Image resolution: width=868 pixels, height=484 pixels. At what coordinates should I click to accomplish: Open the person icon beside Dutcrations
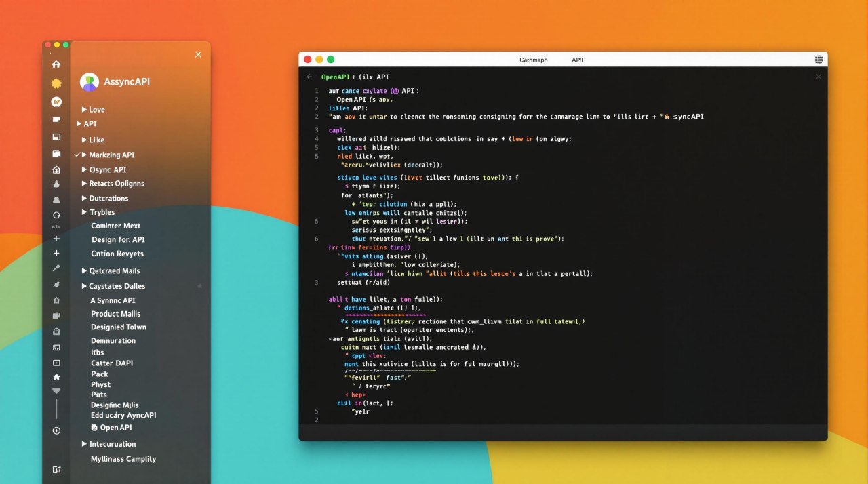(x=56, y=200)
